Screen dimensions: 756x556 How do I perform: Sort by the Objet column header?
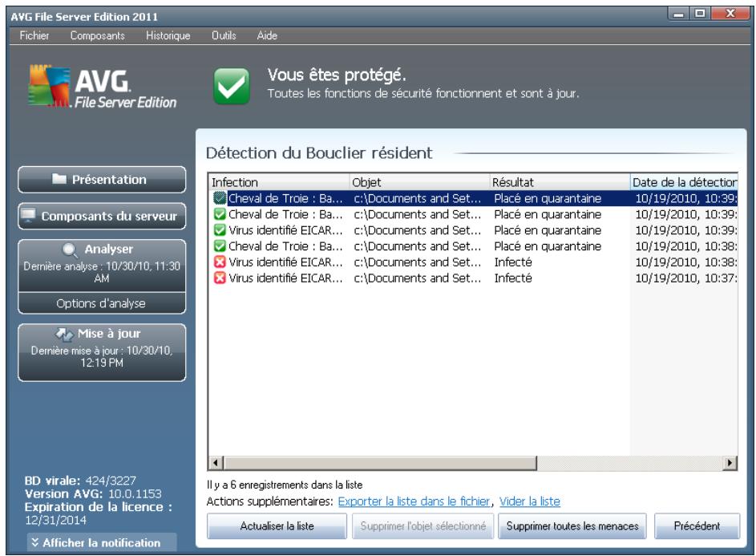tap(419, 182)
